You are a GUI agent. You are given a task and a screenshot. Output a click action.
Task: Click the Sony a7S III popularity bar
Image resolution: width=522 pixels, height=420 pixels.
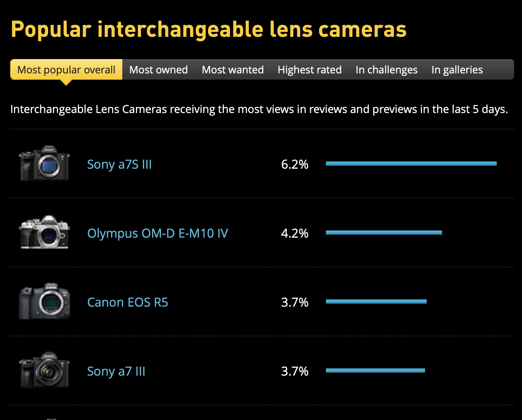click(x=411, y=164)
